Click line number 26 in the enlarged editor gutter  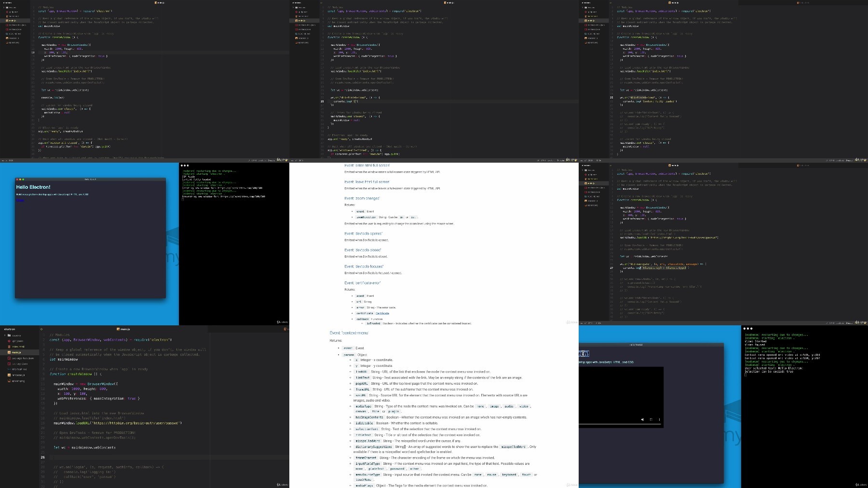pyautogui.click(x=43, y=457)
